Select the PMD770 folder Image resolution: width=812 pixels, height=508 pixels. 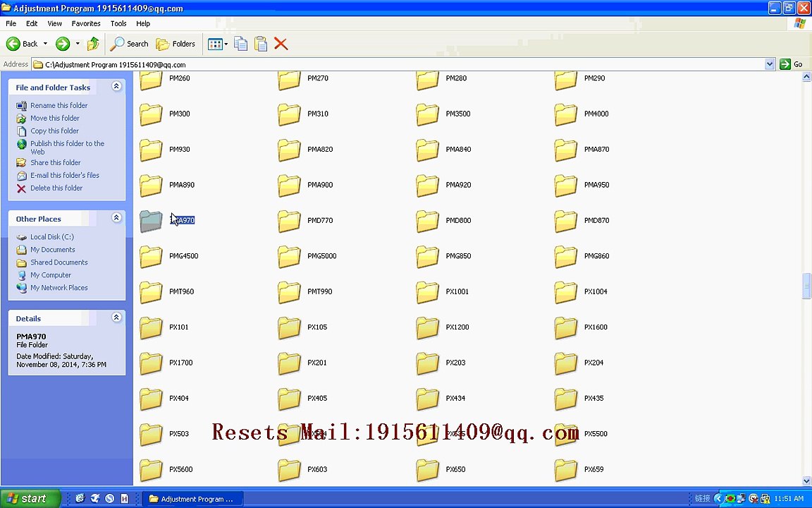point(305,222)
